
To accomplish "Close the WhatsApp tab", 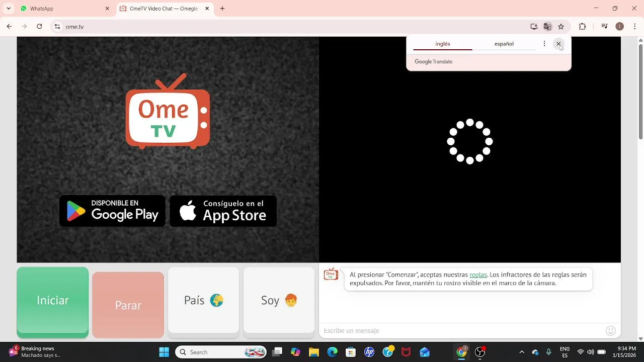I will tap(107, 9).
